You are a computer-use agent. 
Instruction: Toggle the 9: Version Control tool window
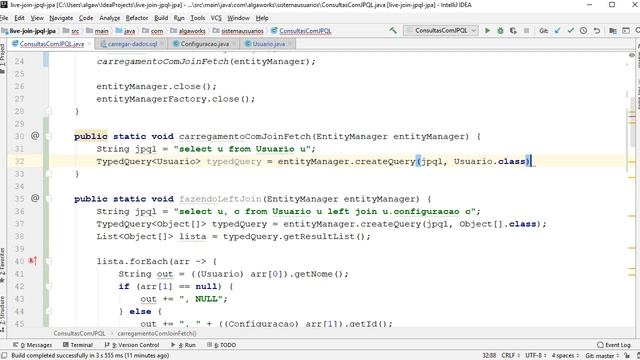click(x=132, y=345)
